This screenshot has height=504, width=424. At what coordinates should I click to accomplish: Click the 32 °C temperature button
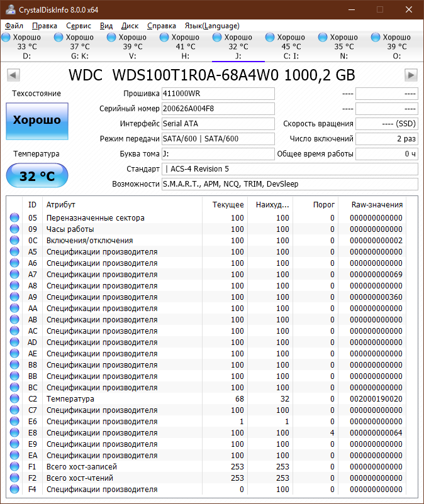point(37,175)
